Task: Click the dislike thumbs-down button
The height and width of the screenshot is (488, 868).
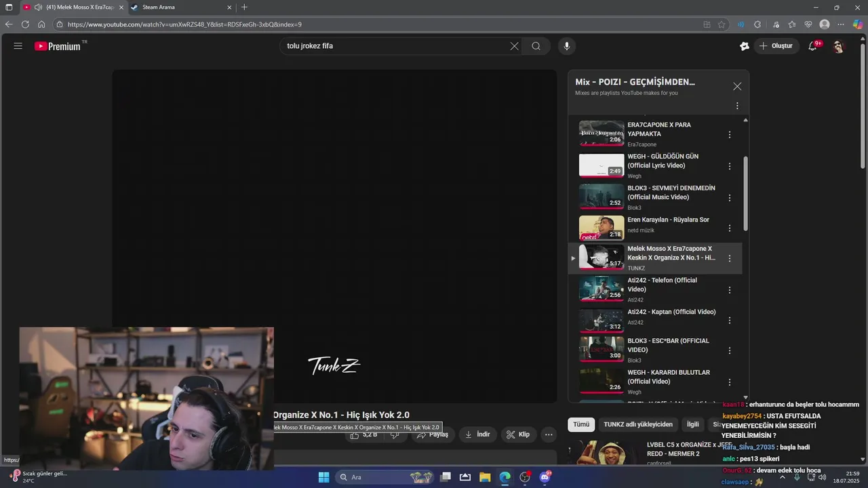Action: (x=395, y=434)
